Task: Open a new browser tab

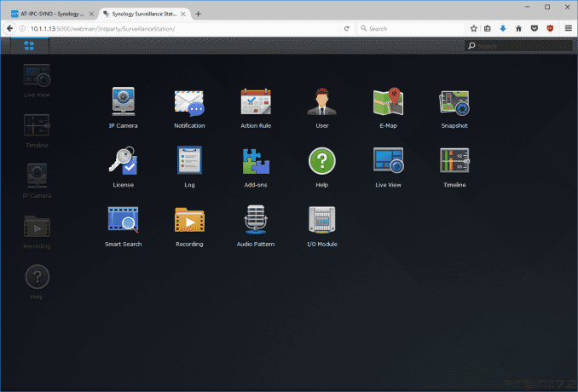Action: click(x=199, y=14)
